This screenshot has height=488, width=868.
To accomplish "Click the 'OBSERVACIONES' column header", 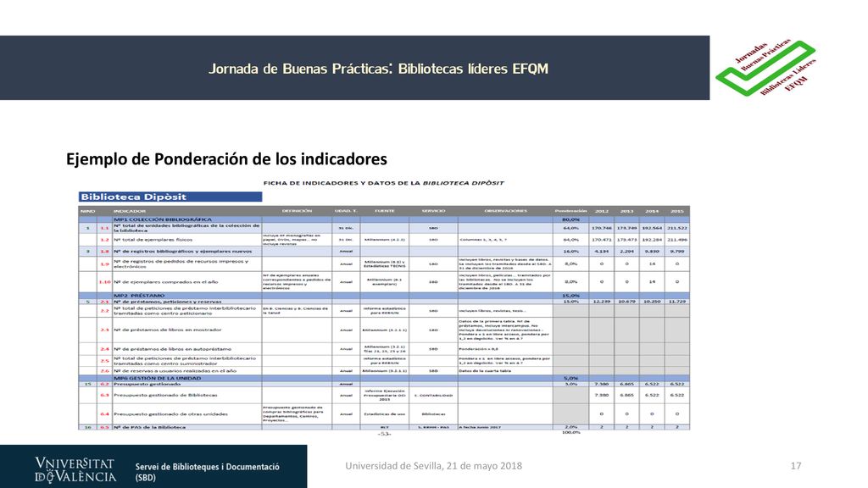I will 505,211.
